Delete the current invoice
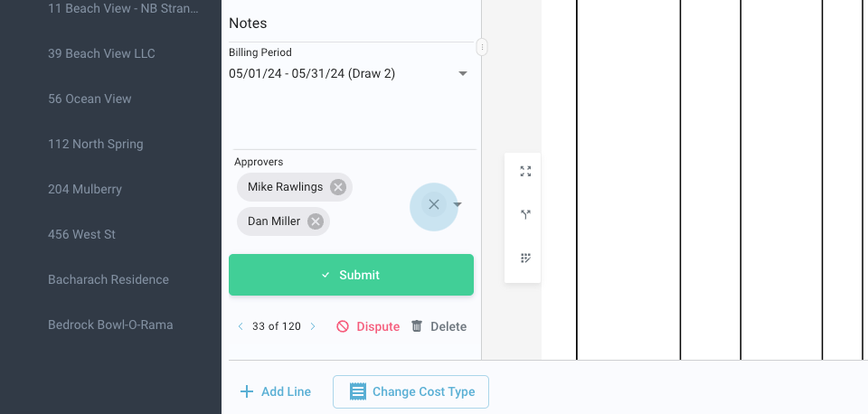 [439, 326]
